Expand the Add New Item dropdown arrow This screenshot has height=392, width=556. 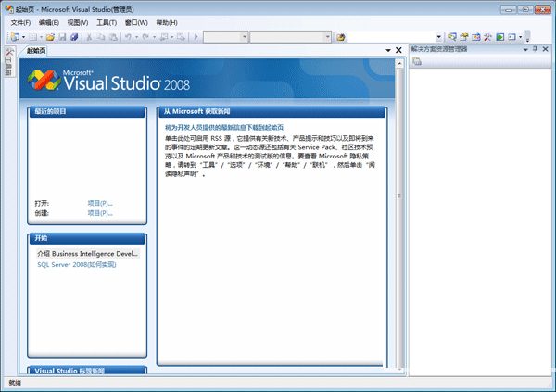pos(41,37)
